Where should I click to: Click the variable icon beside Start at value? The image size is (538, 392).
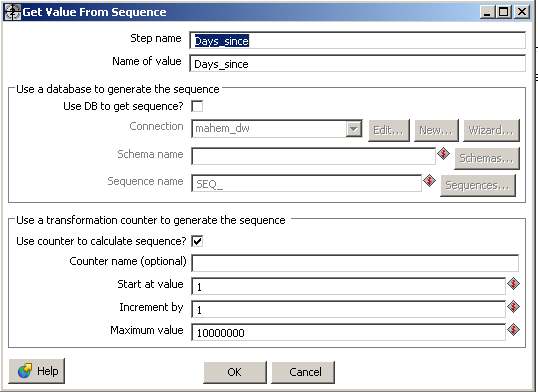click(513, 284)
